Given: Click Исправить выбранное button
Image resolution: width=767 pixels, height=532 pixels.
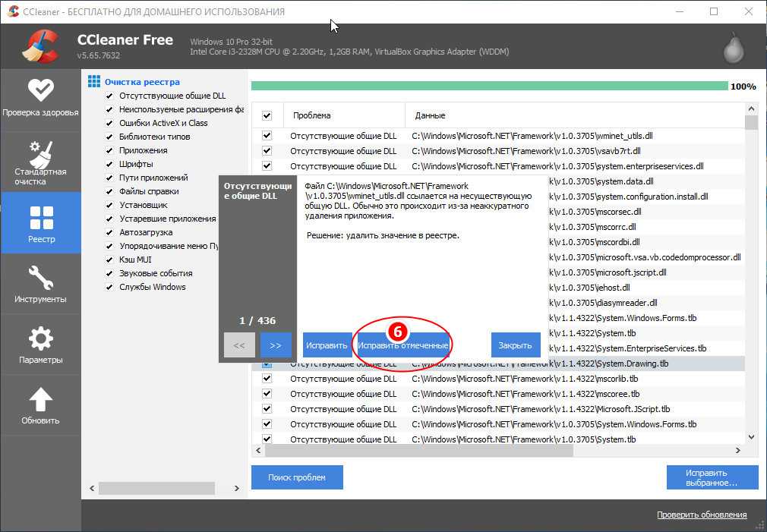Looking at the screenshot, I should [x=712, y=477].
